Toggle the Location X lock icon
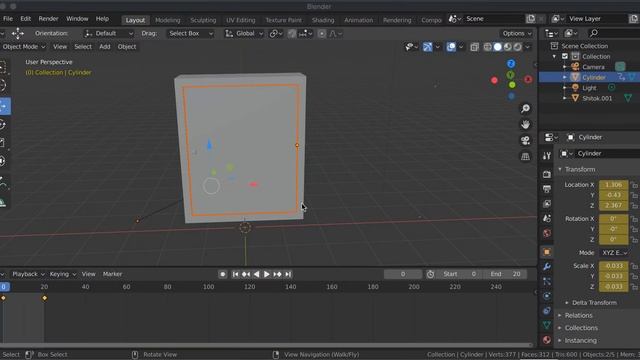640x360 pixels. [x=634, y=185]
